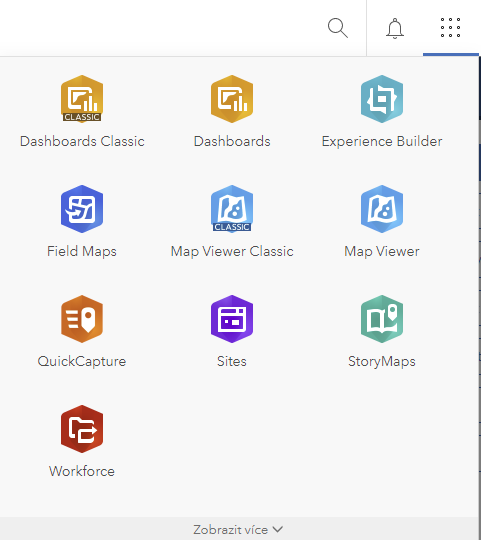Launch QuickCapture app icon
The width and height of the screenshot is (481, 540).
click(82, 319)
